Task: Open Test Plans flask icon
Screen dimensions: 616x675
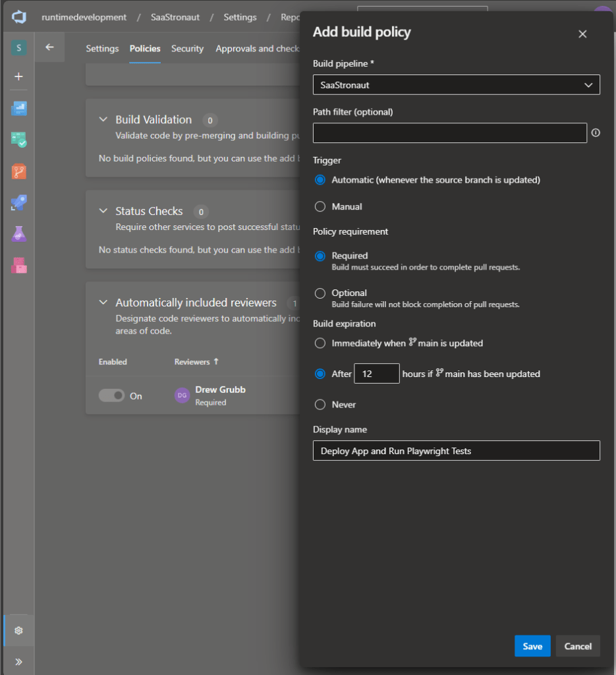Action: [18, 234]
